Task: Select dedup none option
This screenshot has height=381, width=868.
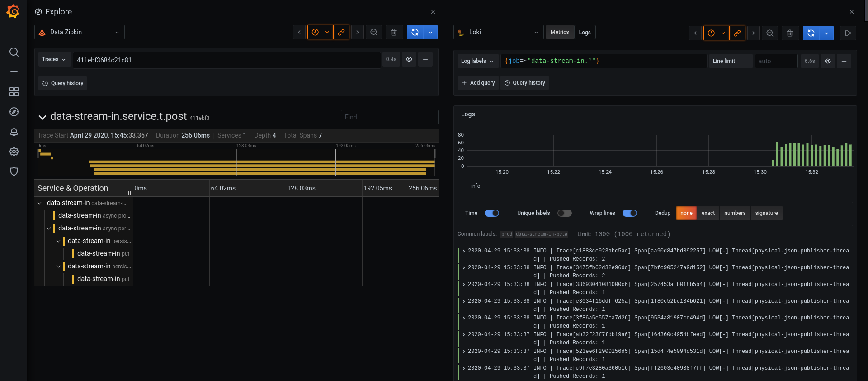Action: (x=686, y=213)
